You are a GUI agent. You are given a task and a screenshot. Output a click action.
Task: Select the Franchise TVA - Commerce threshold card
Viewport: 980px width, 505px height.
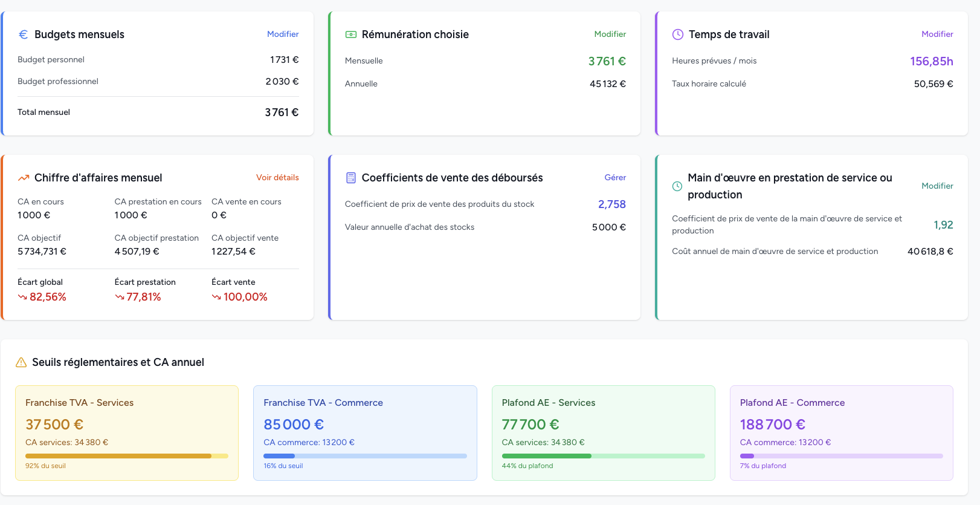click(365, 432)
